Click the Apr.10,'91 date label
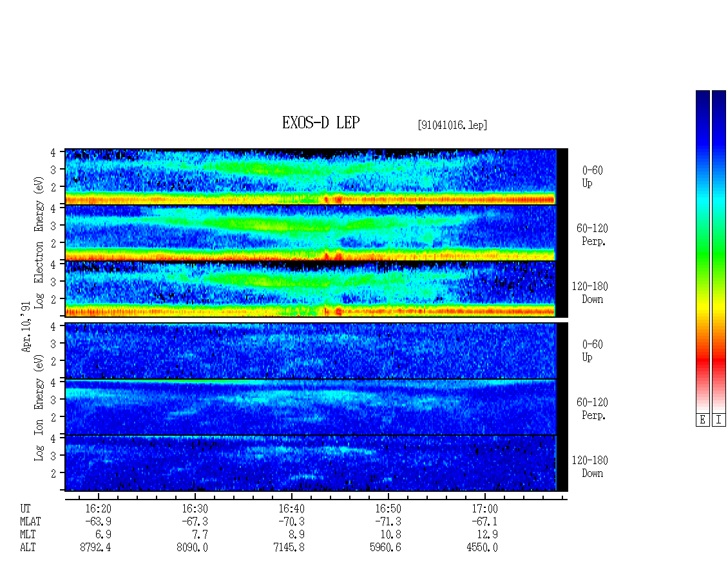The height and width of the screenshot is (564, 728). pyautogui.click(x=26, y=327)
